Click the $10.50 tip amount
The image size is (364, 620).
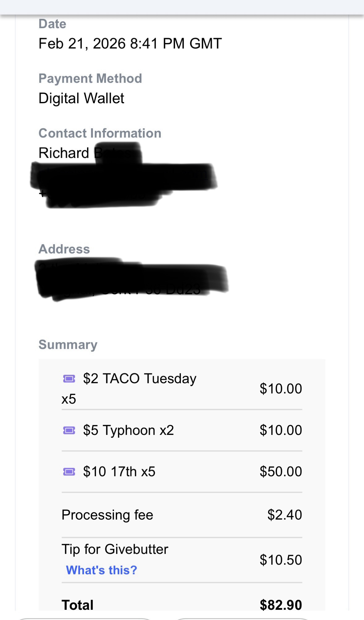[x=281, y=560]
